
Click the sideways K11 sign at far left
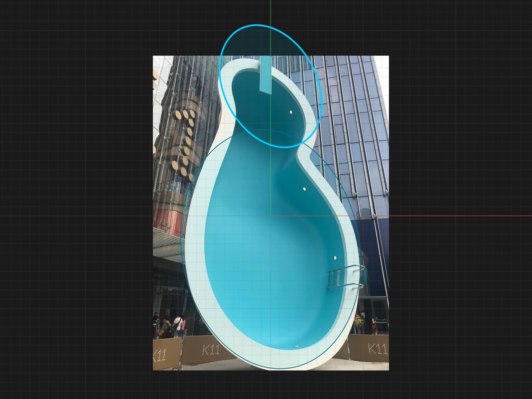160,355
